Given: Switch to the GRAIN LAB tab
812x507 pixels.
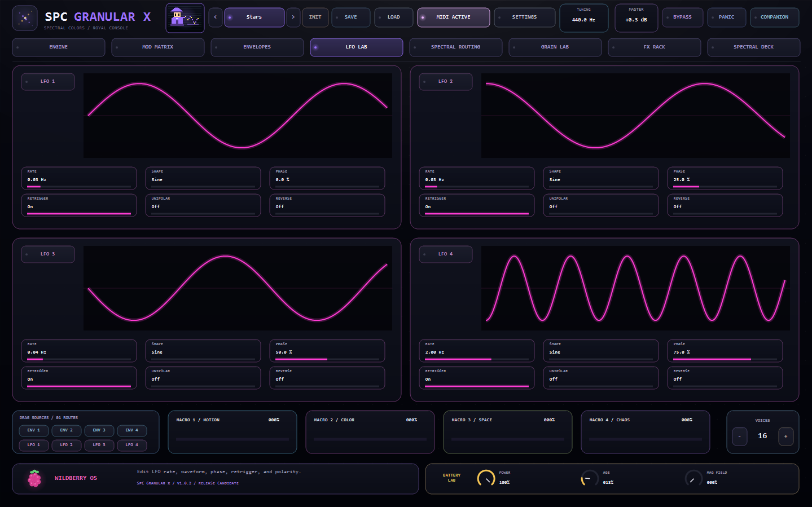Looking at the screenshot, I should (555, 47).
